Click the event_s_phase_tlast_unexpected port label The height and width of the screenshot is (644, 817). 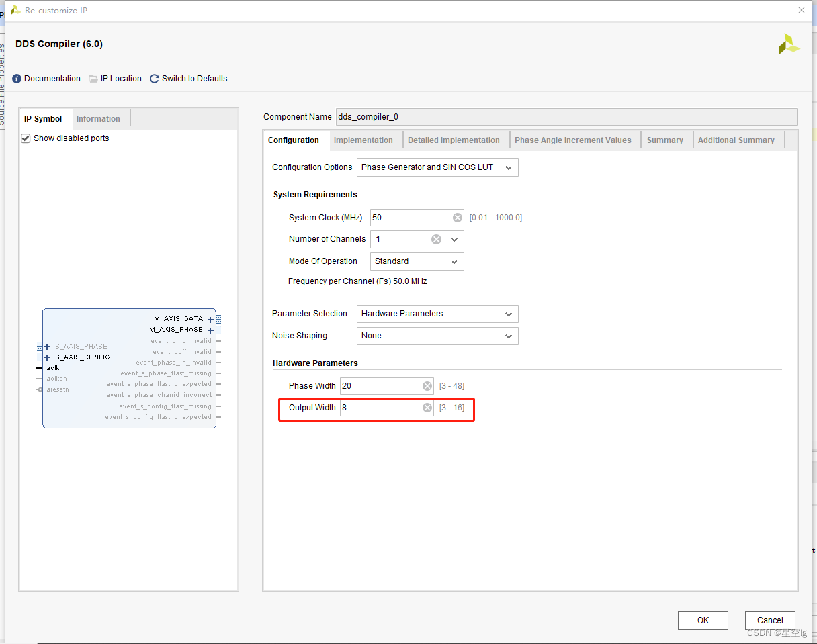pos(159,384)
